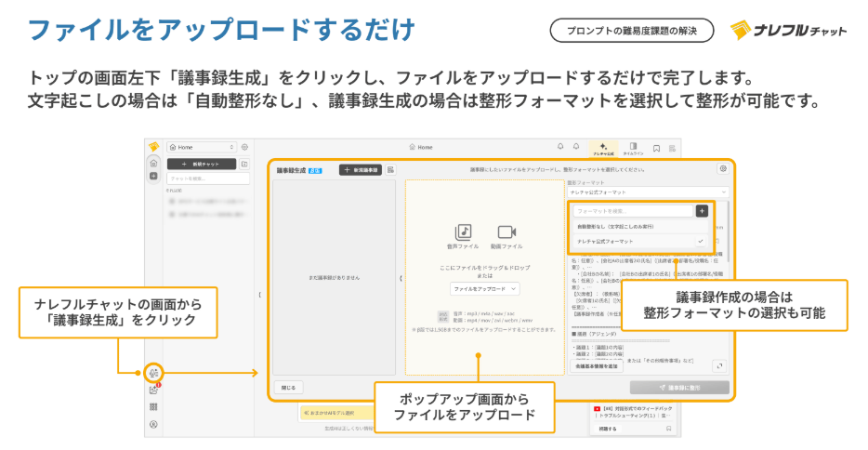Click the audio file (音声ファイル) icon
The height and width of the screenshot is (450, 868).
pyautogui.click(x=464, y=232)
